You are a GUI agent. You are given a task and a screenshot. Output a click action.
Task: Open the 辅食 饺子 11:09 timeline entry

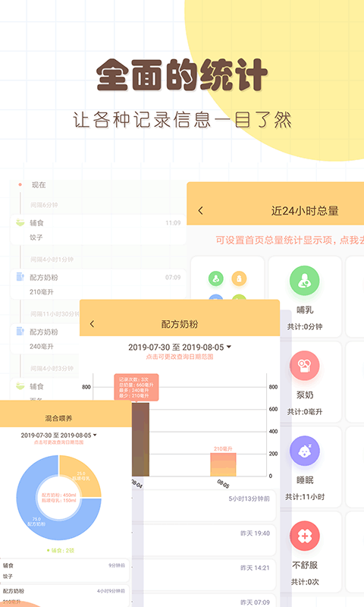[x=98, y=230]
